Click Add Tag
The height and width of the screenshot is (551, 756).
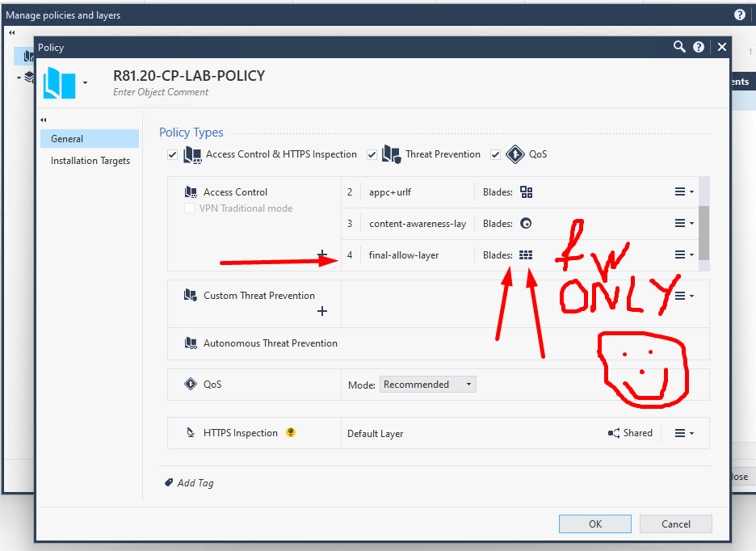click(x=195, y=483)
